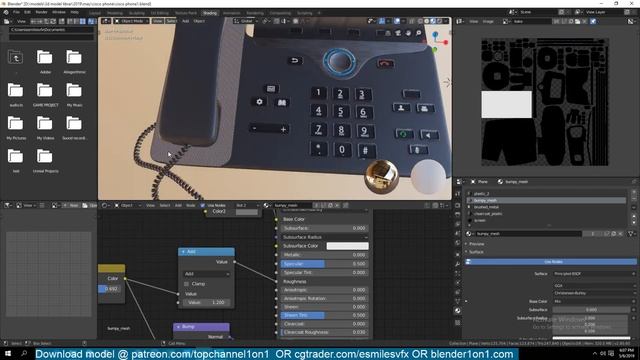The width and height of the screenshot is (640, 360).
Task: Click the viewport Select menu button
Action: [x=172, y=21]
